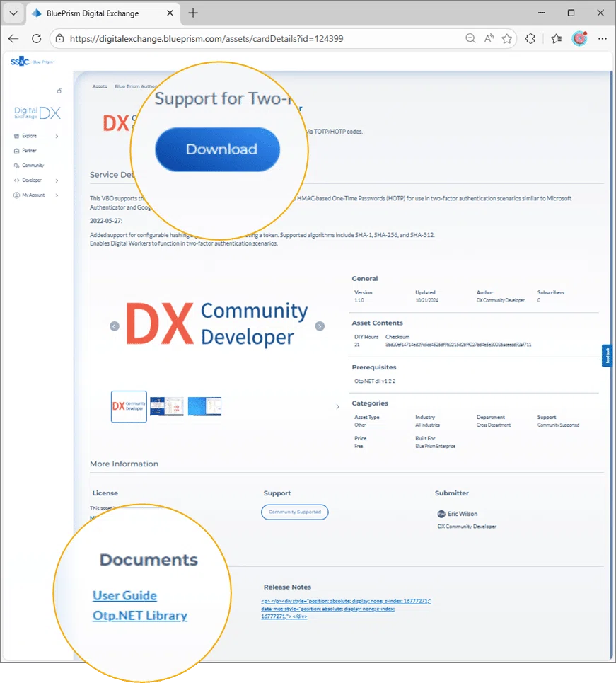
Task: Go back to the previous page
Action: [x=13, y=38]
